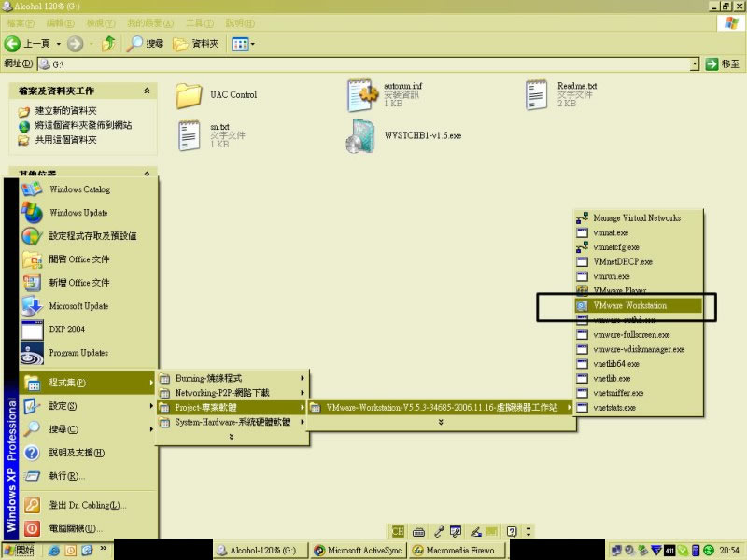Expand the address bar dropdown list
Image resolution: width=747 pixels, height=560 pixels.
pos(695,63)
